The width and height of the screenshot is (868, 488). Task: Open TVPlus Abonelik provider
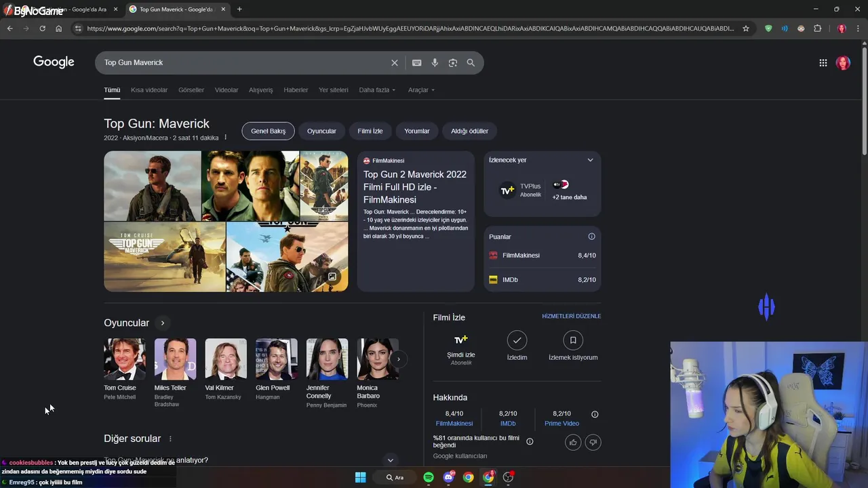pos(521,190)
